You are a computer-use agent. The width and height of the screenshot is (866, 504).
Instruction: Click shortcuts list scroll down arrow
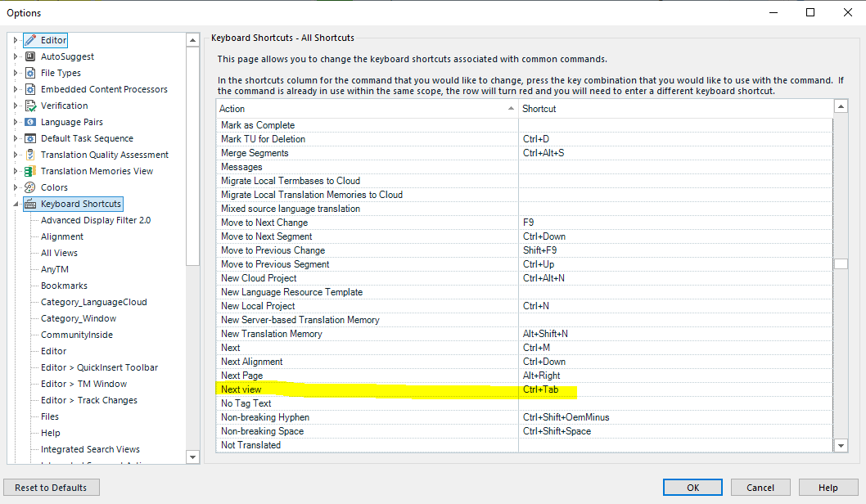(841, 445)
